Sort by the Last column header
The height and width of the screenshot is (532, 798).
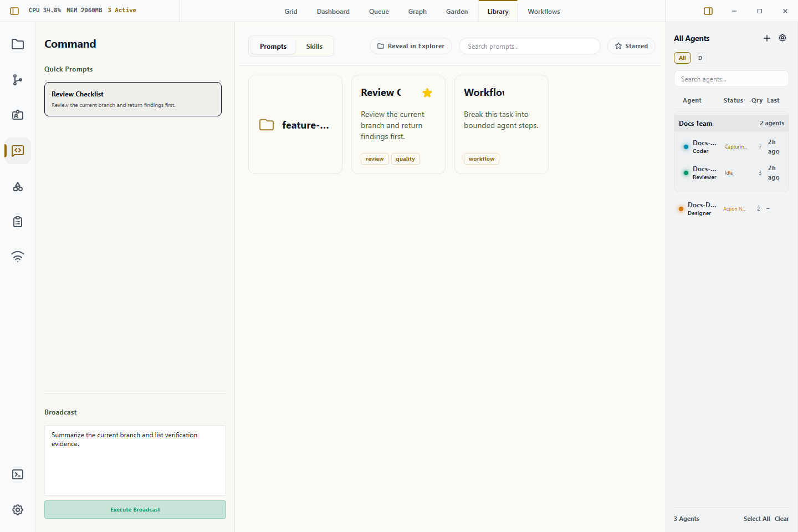point(773,100)
